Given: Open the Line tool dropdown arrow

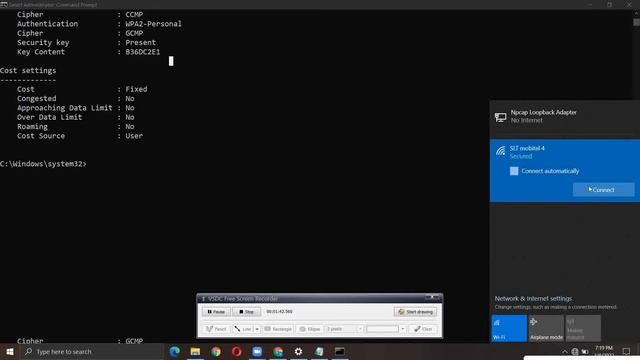Looking at the screenshot, I should pos(257,329).
